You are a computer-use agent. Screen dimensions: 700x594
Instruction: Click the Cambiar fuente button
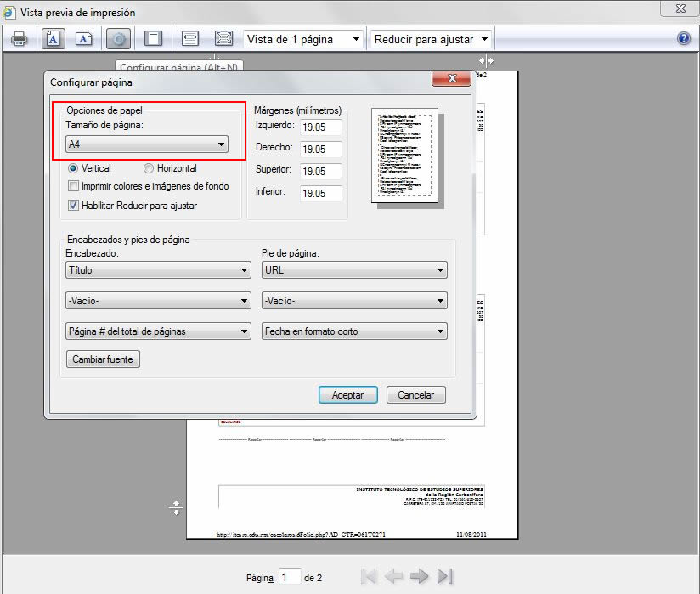[x=103, y=359]
